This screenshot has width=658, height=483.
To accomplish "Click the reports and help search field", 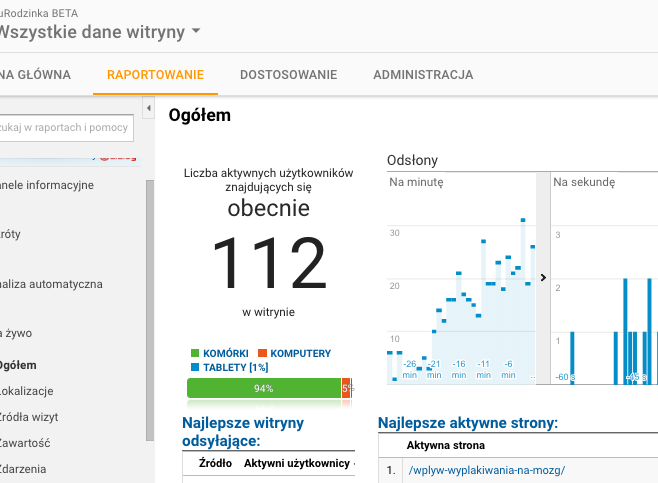I will (x=66, y=127).
